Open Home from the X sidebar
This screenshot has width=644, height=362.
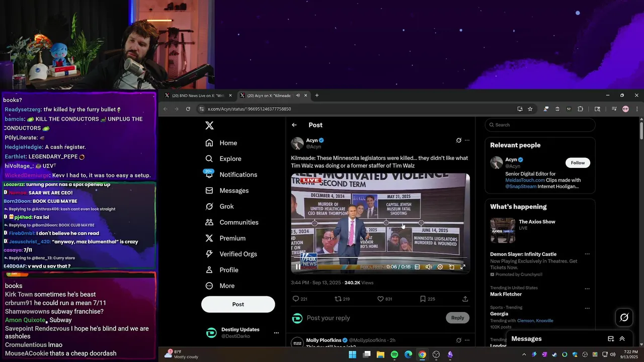tap(221, 143)
